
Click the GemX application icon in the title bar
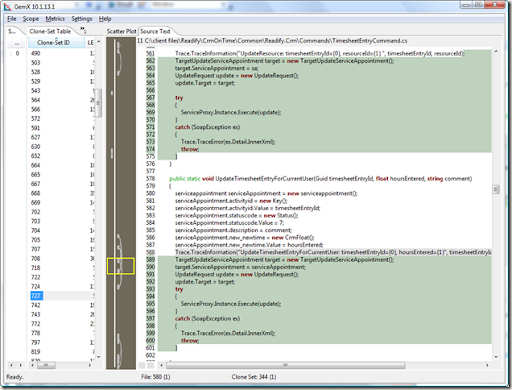7,6
